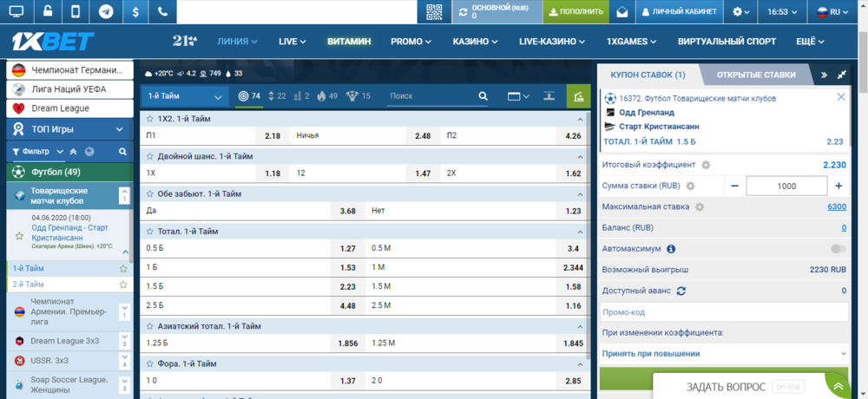Click the phone callback icon

pyautogui.click(x=162, y=11)
